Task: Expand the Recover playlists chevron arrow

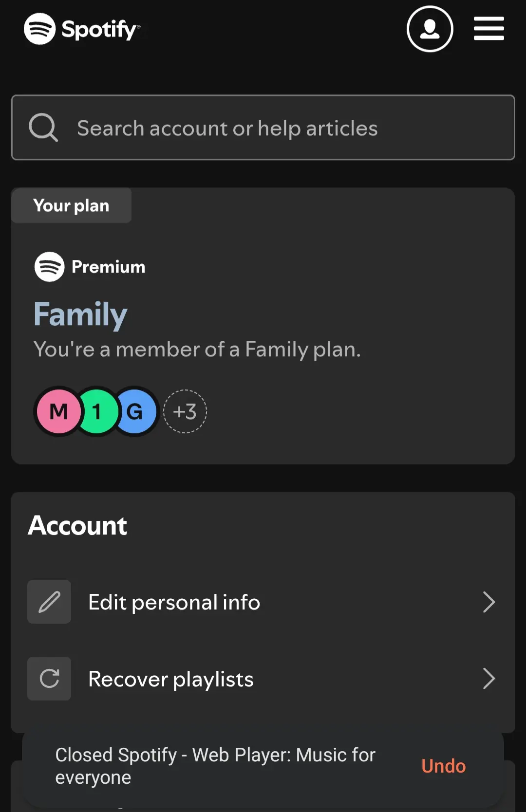Action: (488, 679)
